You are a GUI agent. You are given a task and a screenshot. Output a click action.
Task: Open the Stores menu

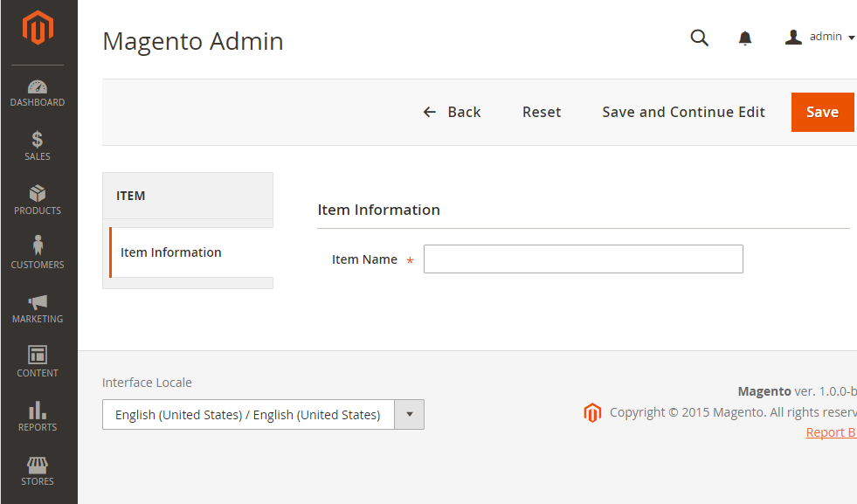click(x=38, y=471)
